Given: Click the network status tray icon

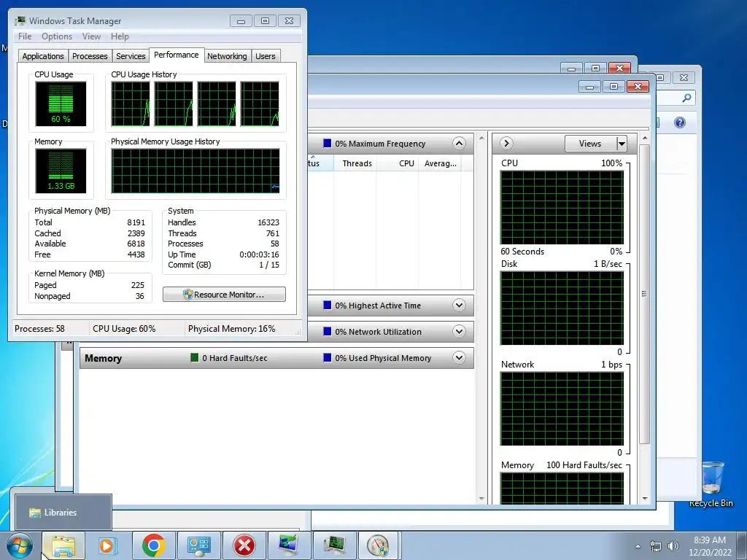Looking at the screenshot, I should tap(656, 546).
